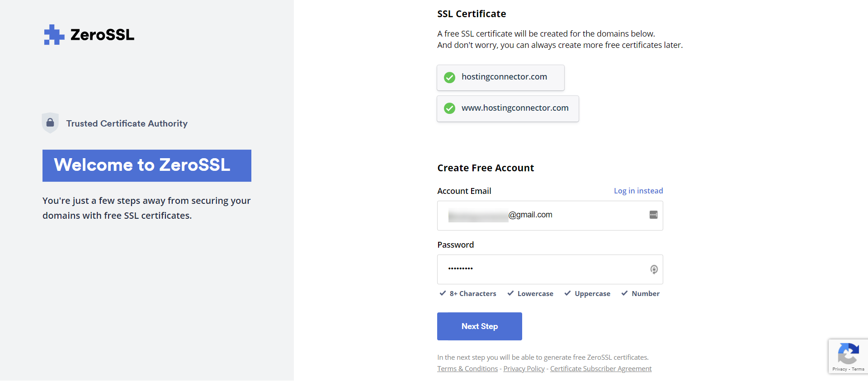Click the Number requirement text

point(646,294)
